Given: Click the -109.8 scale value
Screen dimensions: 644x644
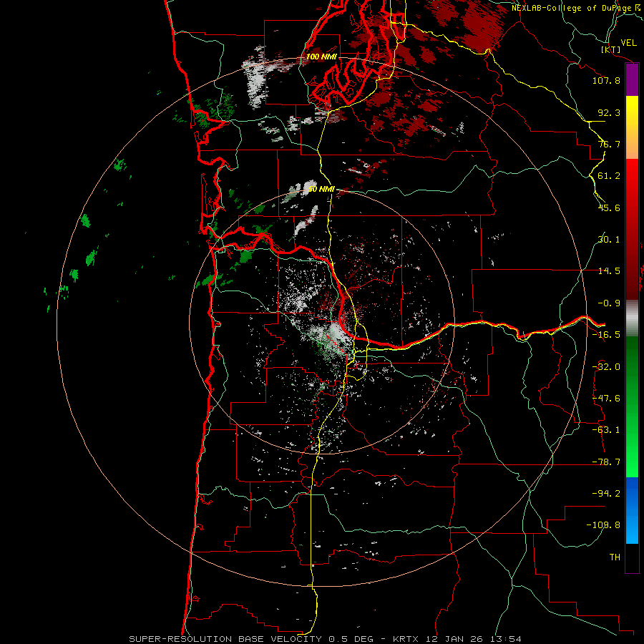Looking at the screenshot, I should click(603, 525).
